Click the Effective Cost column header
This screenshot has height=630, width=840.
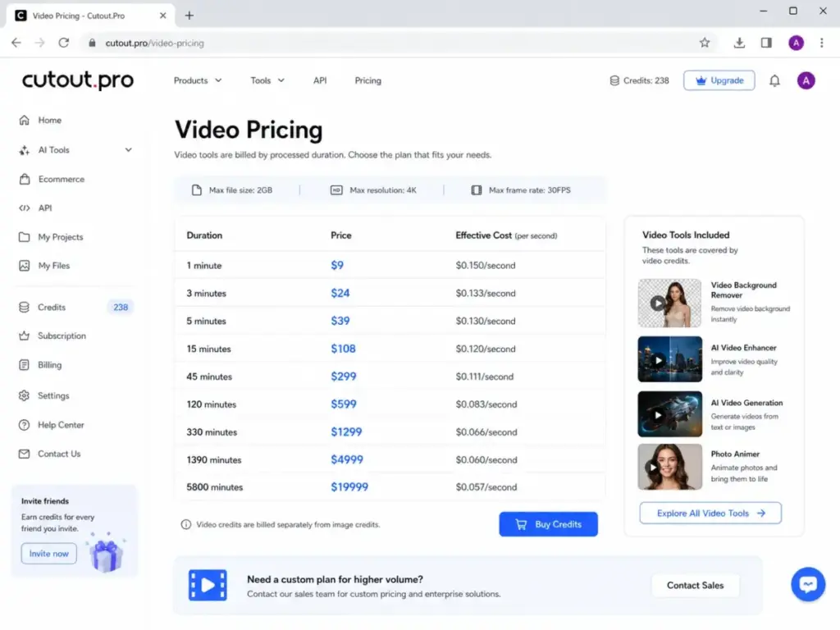tap(506, 235)
